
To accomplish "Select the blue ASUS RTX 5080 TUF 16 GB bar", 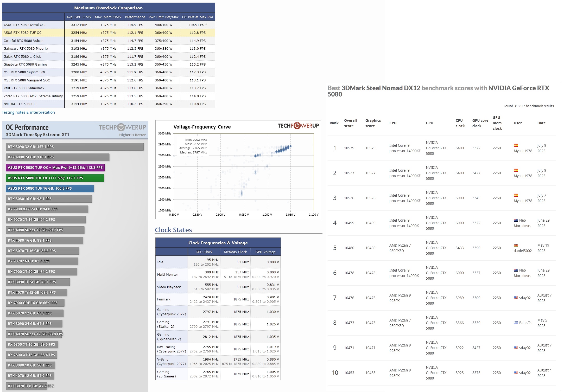I will [50, 188].
